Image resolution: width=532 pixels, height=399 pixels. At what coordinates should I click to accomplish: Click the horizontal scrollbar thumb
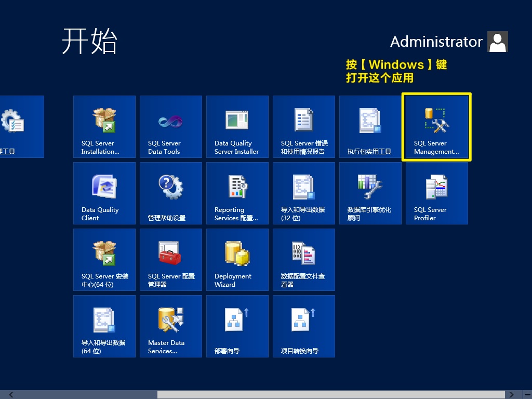[x=331, y=395]
